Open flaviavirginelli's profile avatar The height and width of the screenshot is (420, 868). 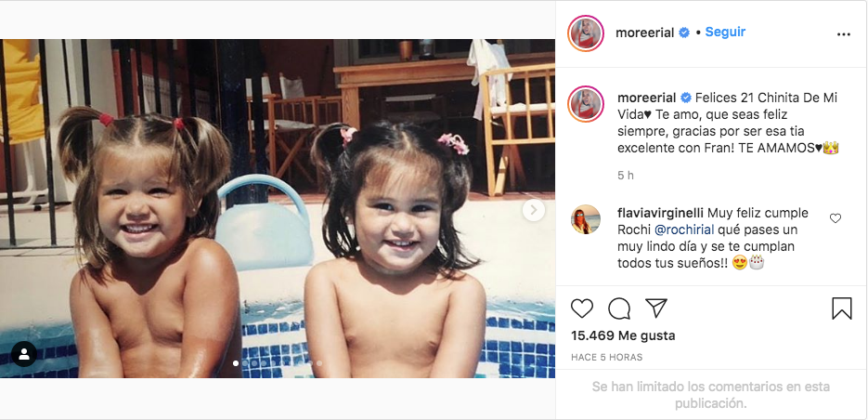pos(585,219)
